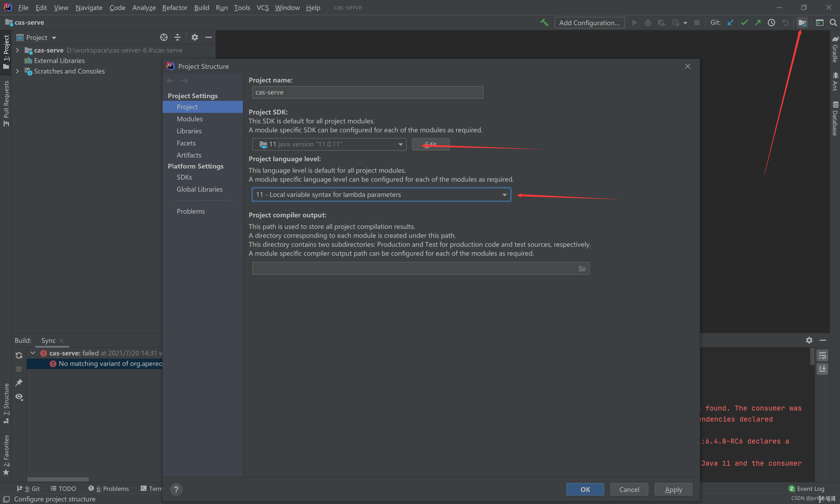Click Add Configuration button
This screenshot has height=504, width=840.
point(589,23)
